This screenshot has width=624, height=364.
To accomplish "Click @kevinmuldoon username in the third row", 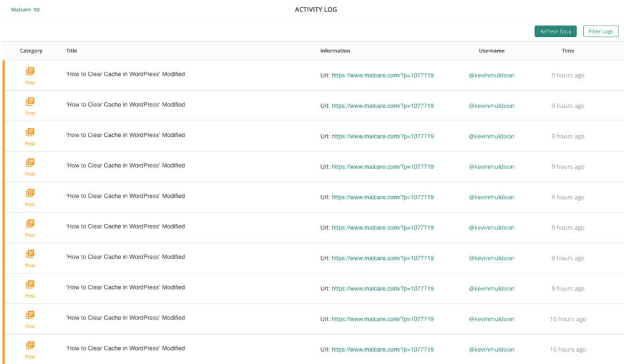I will tap(492, 136).
